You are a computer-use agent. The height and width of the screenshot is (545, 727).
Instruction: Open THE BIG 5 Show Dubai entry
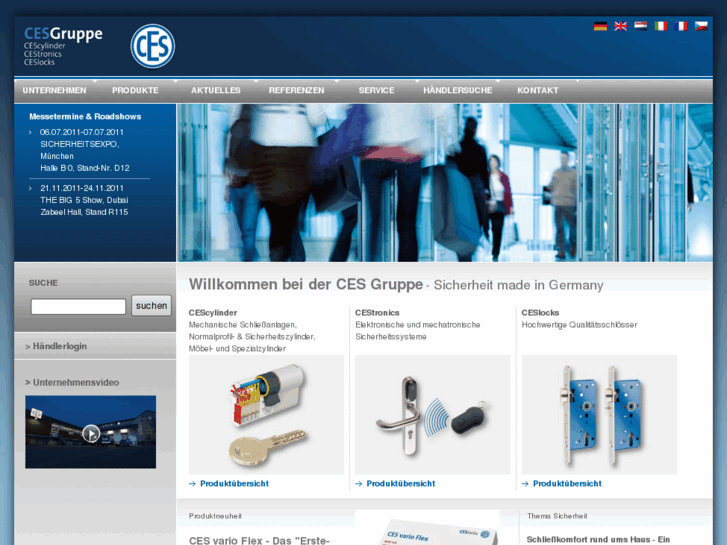coord(84,200)
